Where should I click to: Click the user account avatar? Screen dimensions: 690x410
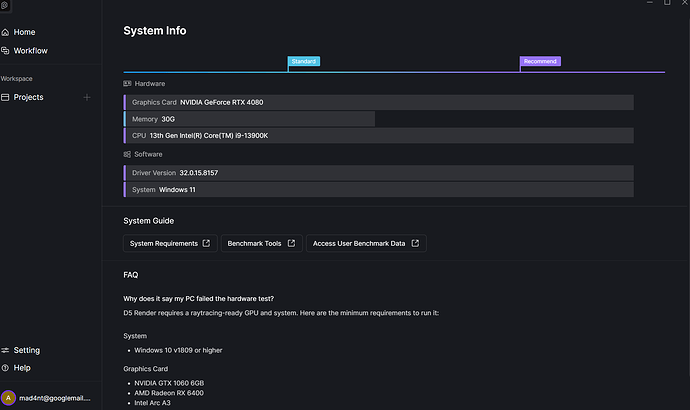(9, 397)
